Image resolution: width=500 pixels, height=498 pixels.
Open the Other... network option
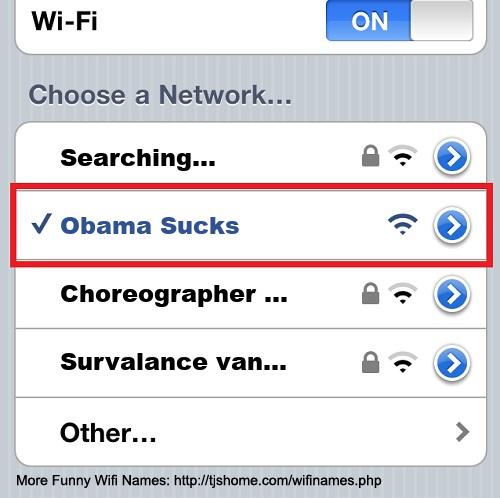pyautogui.click(x=251, y=432)
